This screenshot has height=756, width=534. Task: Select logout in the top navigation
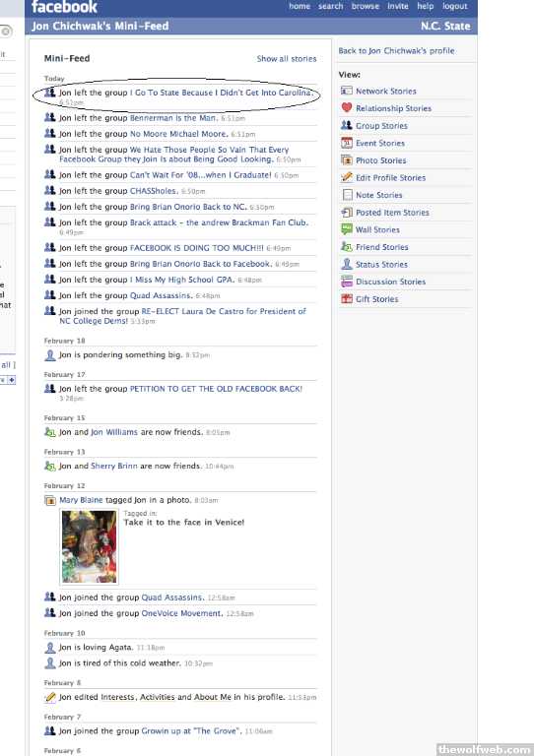point(455,6)
